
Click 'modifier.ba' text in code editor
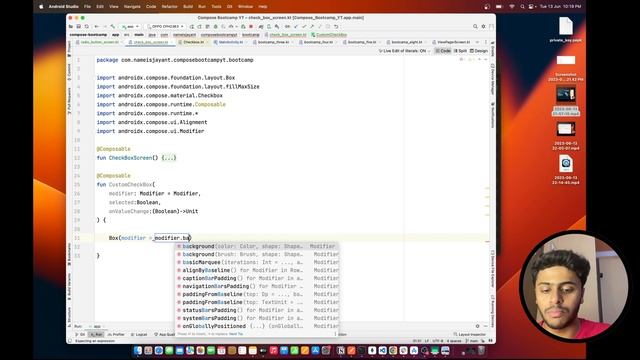(x=172, y=238)
